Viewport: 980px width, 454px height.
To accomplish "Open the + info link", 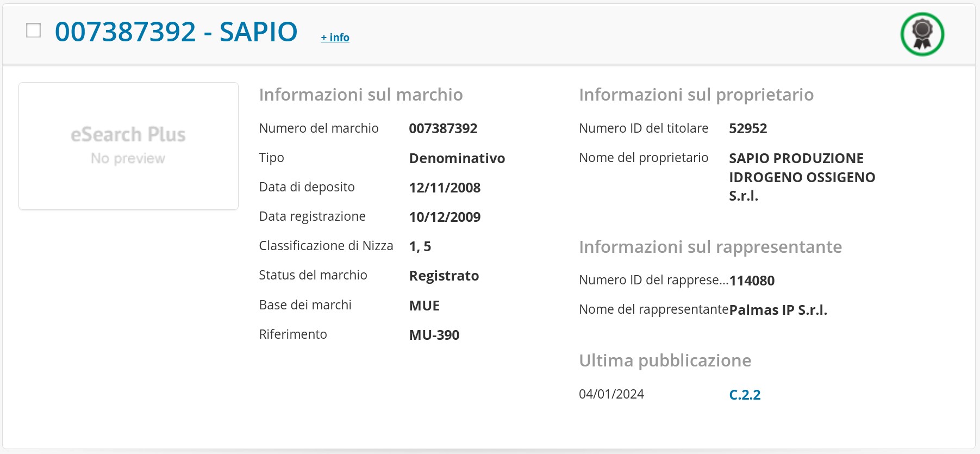I will point(335,38).
